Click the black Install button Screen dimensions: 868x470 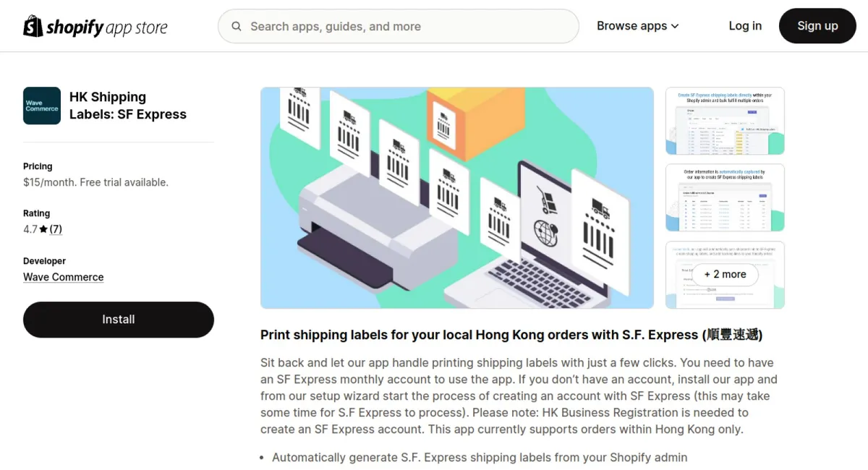coord(119,320)
